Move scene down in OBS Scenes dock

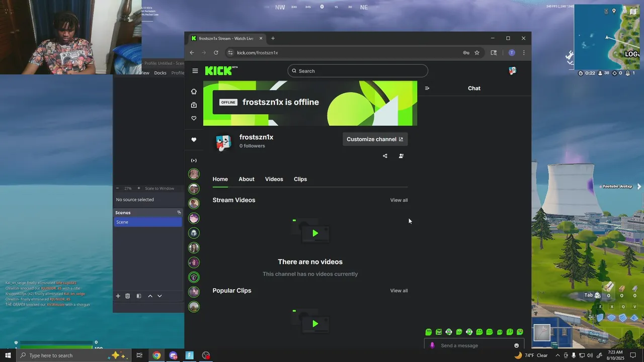click(x=159, y=296)
